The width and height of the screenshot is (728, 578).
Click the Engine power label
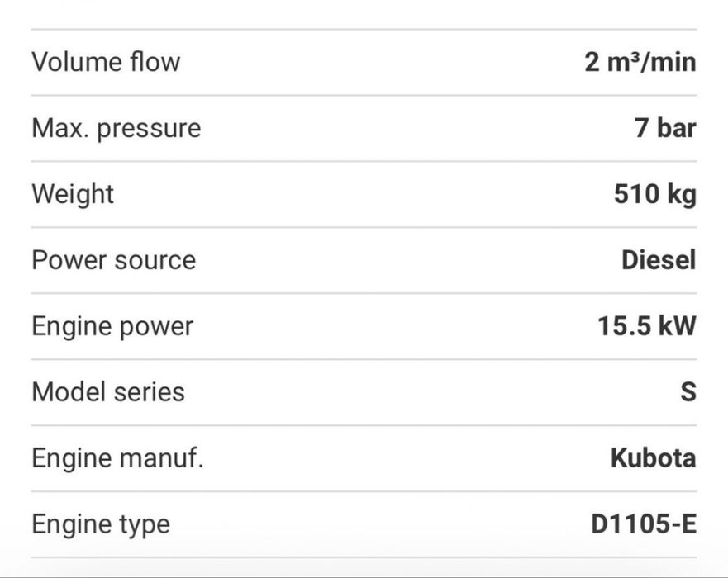pos(112,326)
